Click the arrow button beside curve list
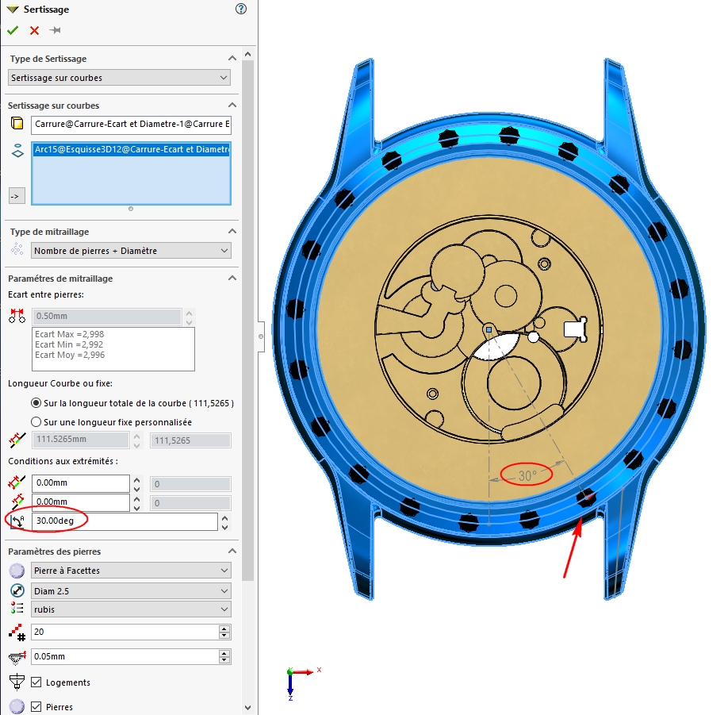The height and width of the screenshot is (715, 728). click(x=16, y=194)
